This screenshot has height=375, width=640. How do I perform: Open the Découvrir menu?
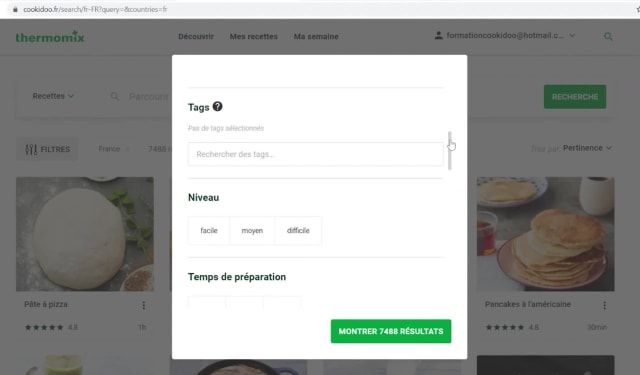tap(196, 36)
